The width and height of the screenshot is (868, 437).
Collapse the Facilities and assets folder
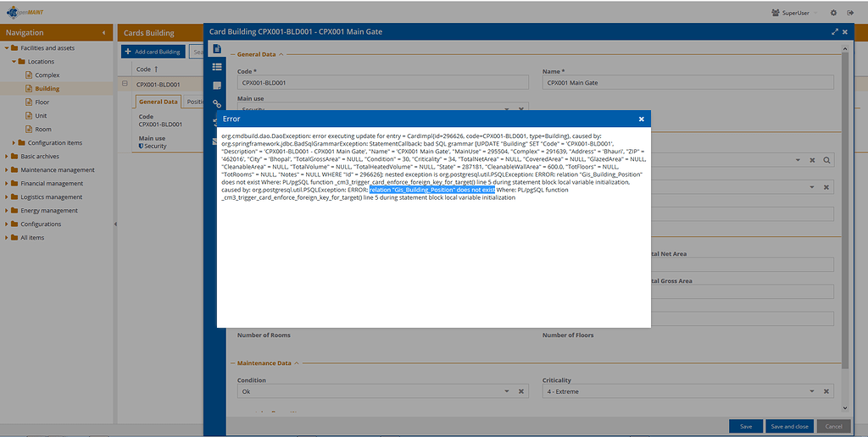[x=7, y=48]
